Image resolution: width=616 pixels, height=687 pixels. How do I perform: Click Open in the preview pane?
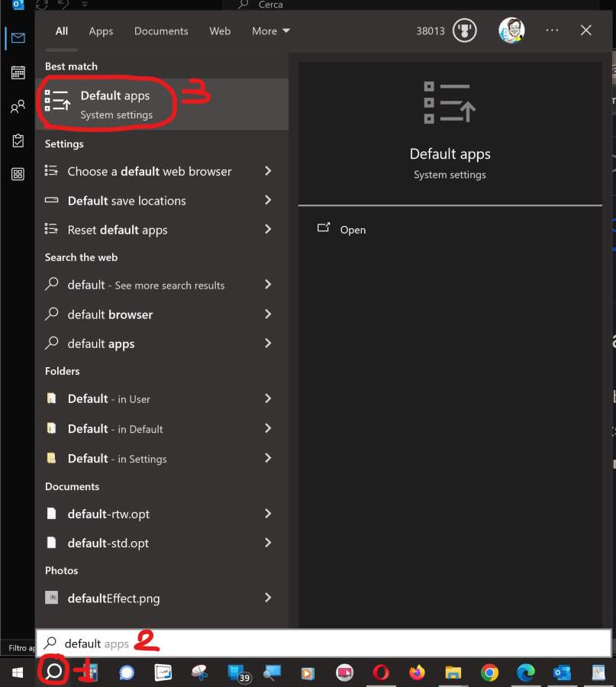click(x=352, y=230)
